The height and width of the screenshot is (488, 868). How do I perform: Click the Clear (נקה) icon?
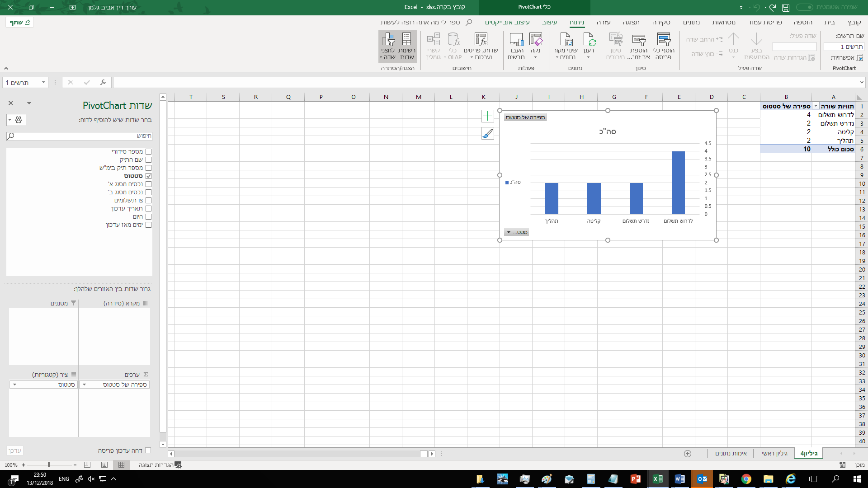pyautogui.click(x=536, y=40)
